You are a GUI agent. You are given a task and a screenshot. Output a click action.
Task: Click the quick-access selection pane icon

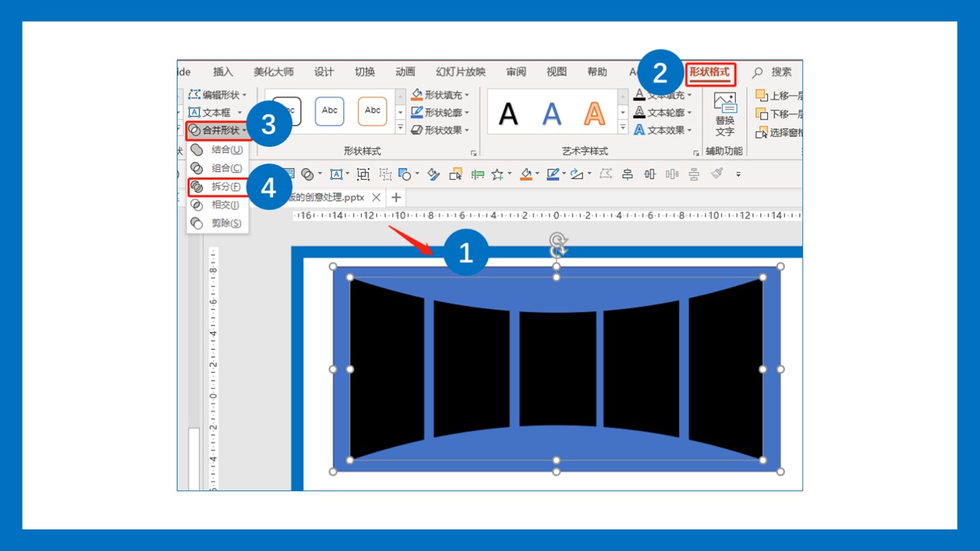pyautogui.click(x=456, y=174)
